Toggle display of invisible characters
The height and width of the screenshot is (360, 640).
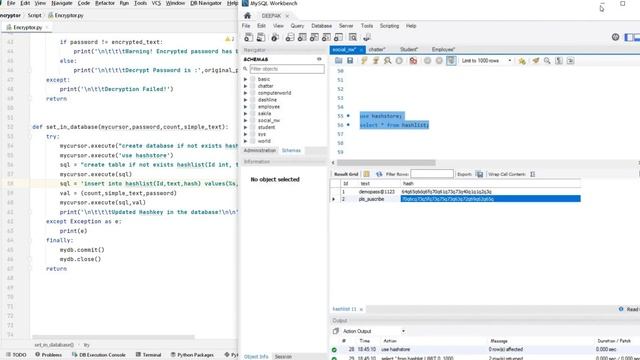[x=559, y=61]
